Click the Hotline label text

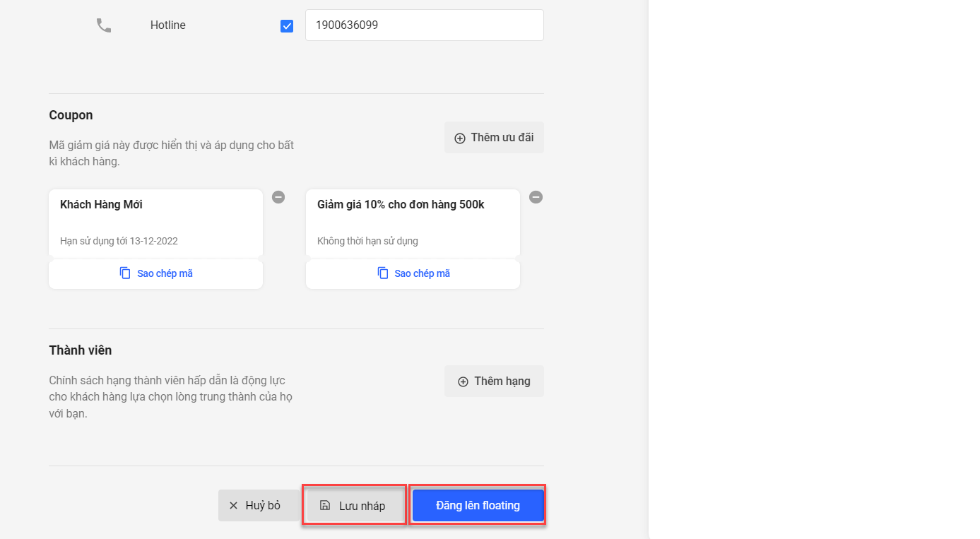tap(168, 25)
